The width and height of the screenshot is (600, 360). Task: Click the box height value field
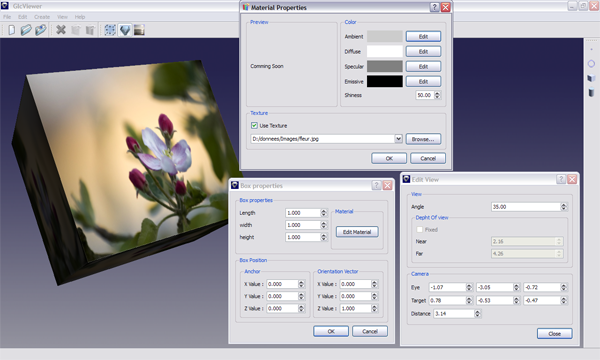(x=303, y=237)
